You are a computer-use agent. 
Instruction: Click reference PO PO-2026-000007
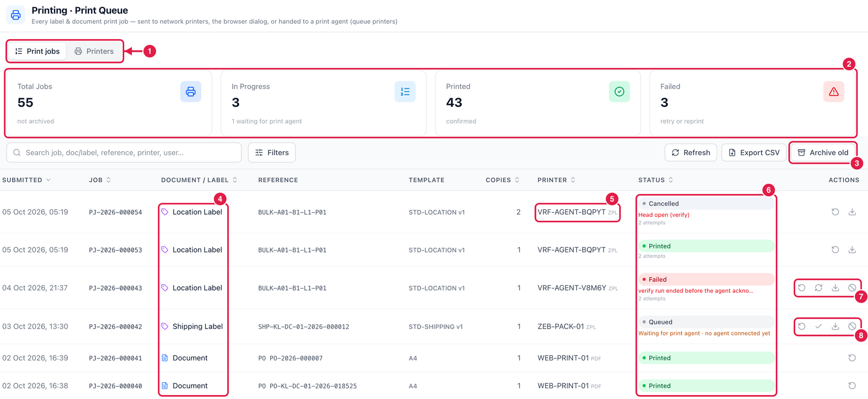tap(290, 358)
